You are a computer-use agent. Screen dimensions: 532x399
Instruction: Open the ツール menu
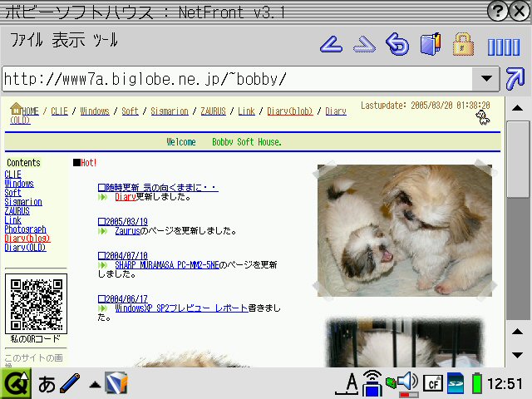105,40
